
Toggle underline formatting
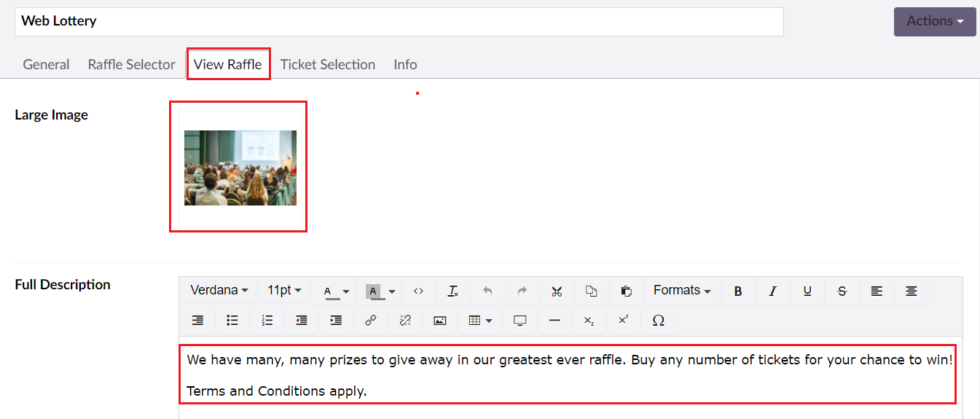(807, 291)
